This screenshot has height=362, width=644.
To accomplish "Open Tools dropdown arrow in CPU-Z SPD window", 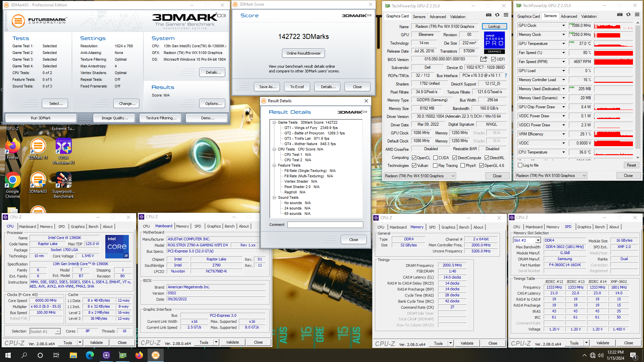I will click(586, 343).
